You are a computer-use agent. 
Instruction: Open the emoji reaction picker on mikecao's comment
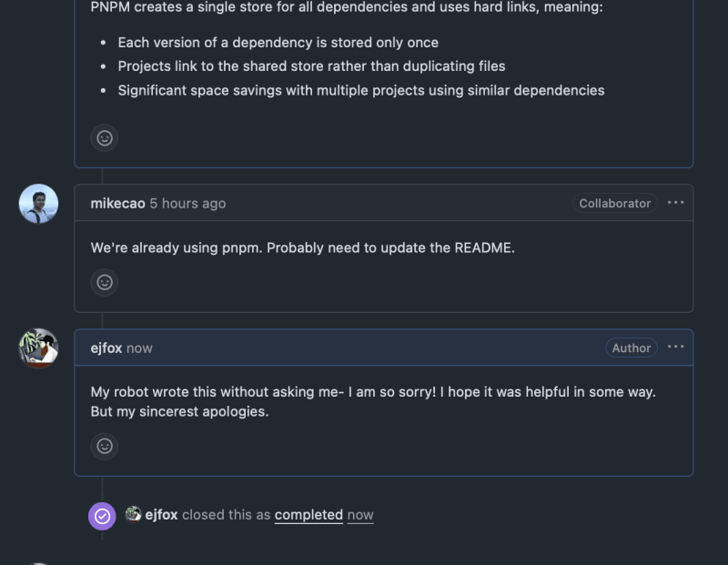[x=104, y=282]
